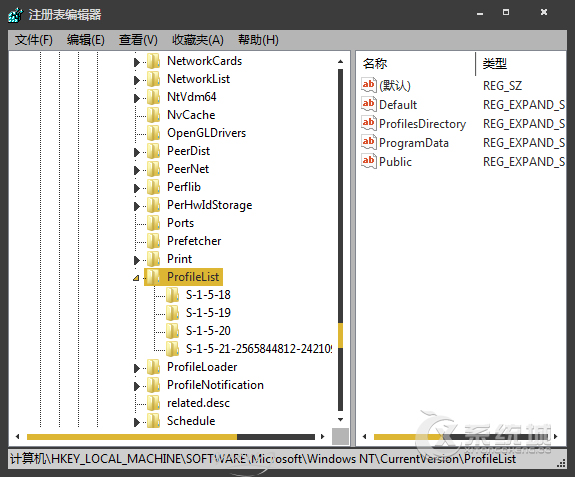Click the NetworkList folder icon
This screenshot has height=477, width=575.
[x=154, y=79]
